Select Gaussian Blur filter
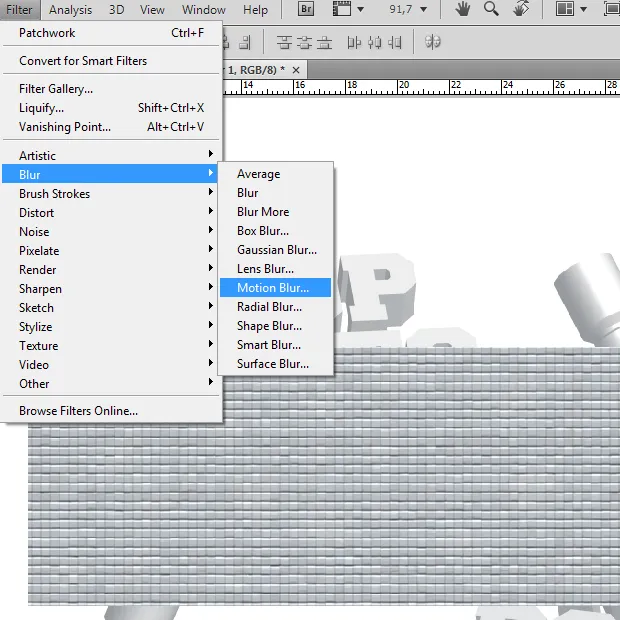Image resolution: width=620 pixels, height=620 pixels. [x=276, y=250]
